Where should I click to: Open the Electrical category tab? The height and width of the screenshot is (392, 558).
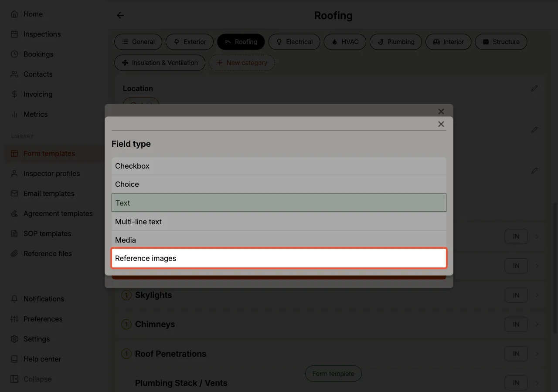click(x=294, y=42)
